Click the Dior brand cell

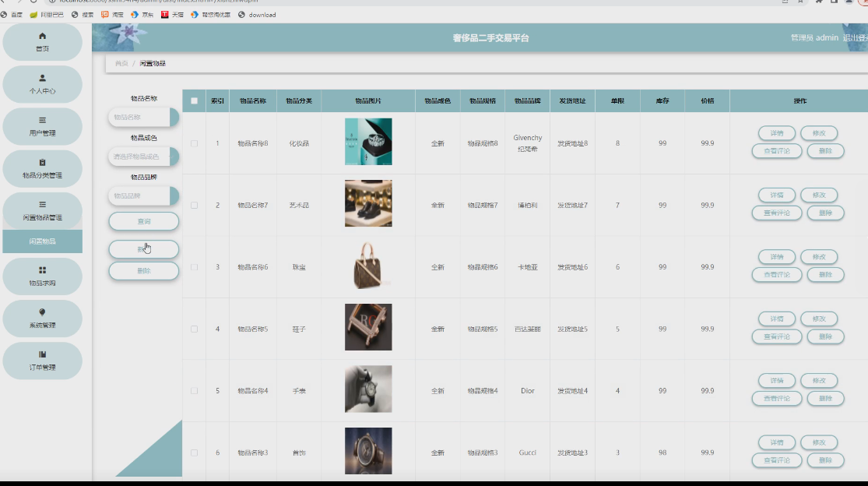(x=528, y=391)
